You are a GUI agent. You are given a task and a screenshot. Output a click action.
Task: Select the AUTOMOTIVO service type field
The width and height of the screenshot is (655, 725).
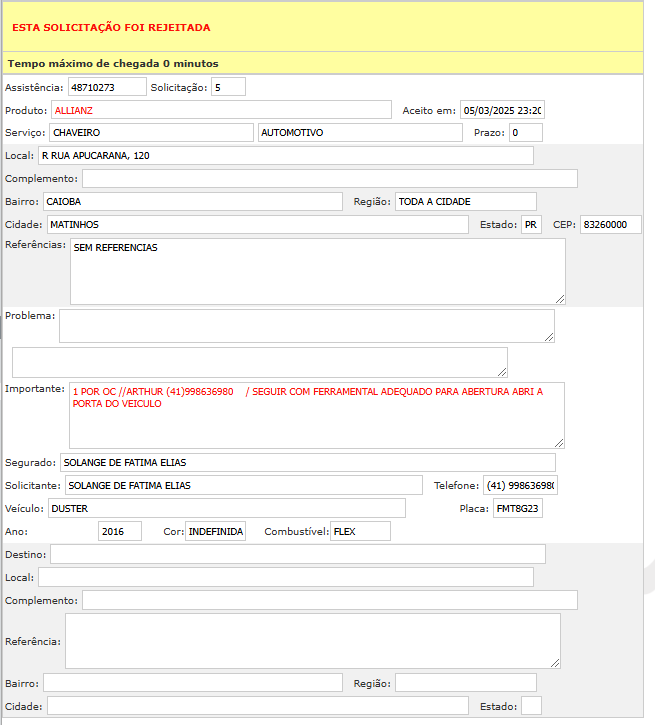point(360,133)
